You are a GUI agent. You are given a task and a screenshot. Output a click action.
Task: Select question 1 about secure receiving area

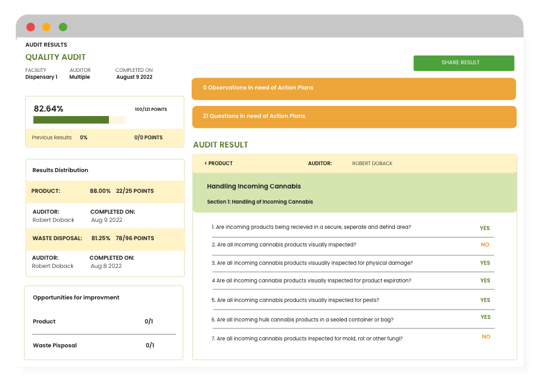click(311, 227)
